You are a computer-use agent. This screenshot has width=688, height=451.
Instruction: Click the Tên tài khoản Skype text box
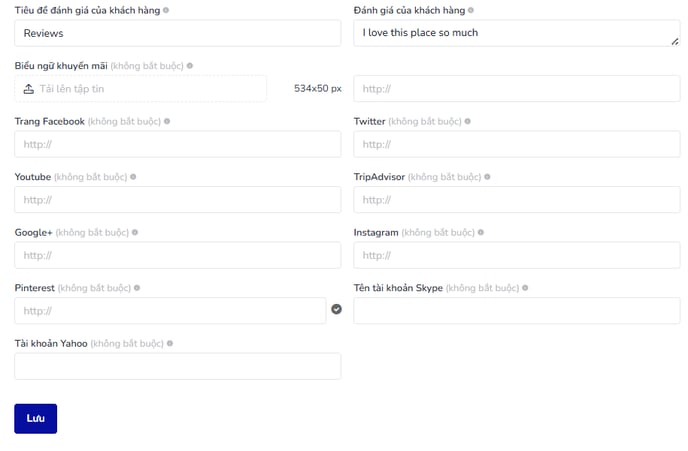517,311
